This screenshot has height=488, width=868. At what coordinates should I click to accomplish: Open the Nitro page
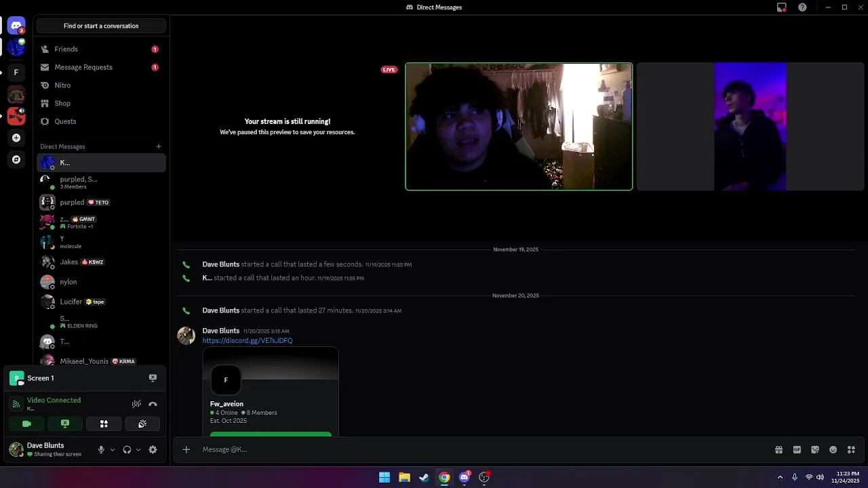(x=101, y=85)
